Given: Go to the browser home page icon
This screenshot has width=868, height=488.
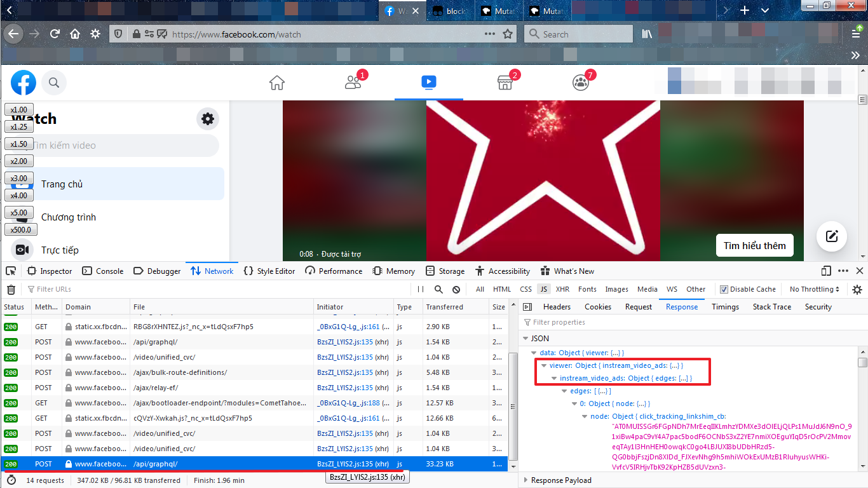Looking at the screenshot, I should point(75,34).
